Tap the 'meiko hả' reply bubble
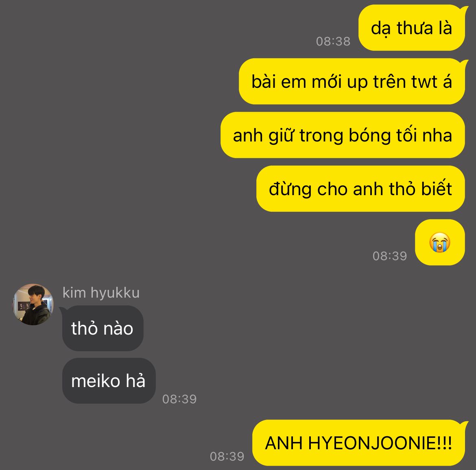476x470 pixels. pyautogui.click(x=109, y=381)
